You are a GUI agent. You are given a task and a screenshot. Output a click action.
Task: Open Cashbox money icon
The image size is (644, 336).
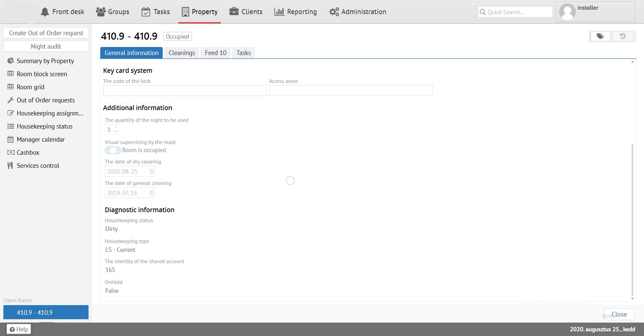tap(11, 152)
